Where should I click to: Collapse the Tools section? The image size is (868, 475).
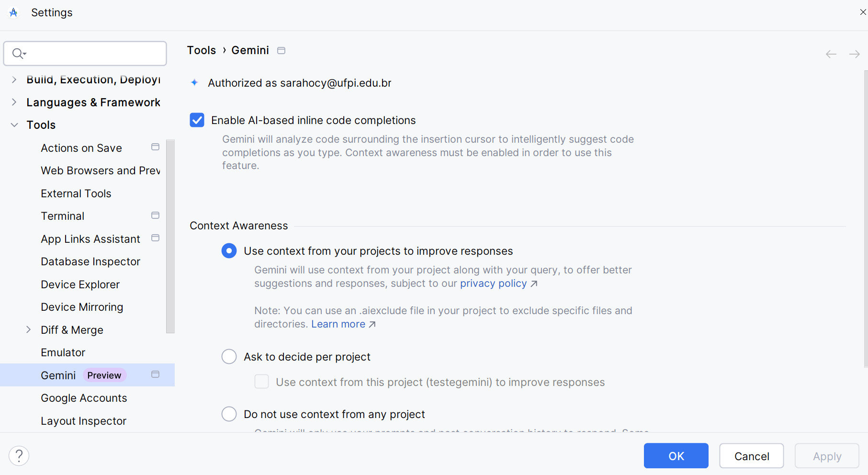tap(14, 125)
